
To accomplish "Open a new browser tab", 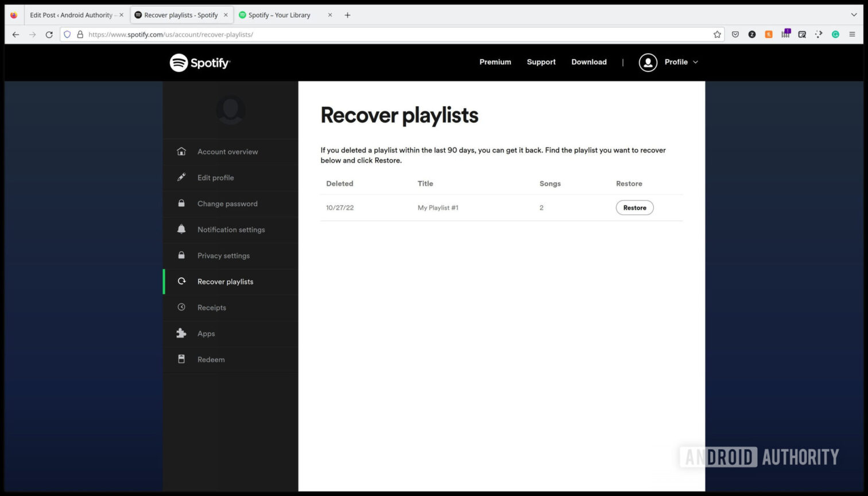I will pyautogui.click(x=347, y=15).
